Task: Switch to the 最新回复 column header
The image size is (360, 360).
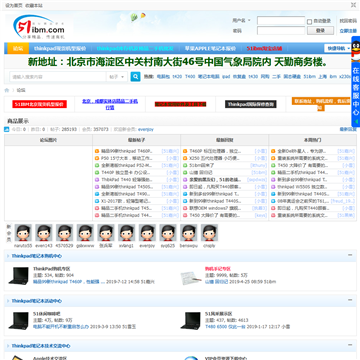Action: coord(225,140)
